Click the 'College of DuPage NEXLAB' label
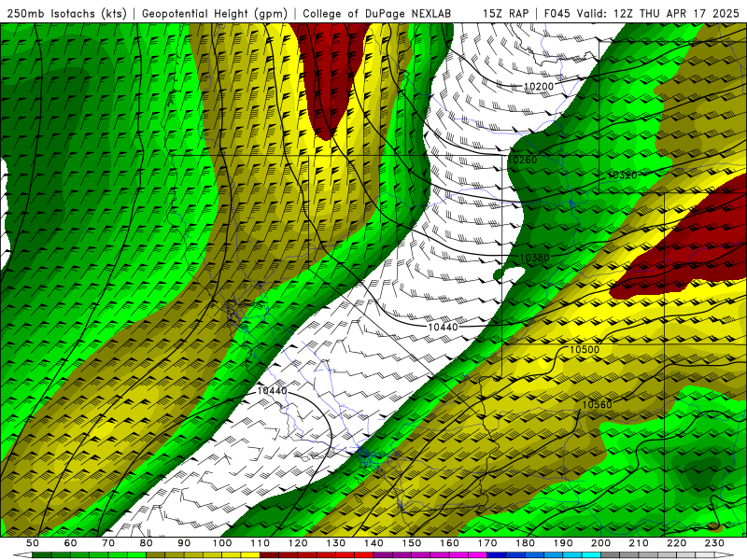The width and height of the screenshot is (747, 560). [376, 13]
